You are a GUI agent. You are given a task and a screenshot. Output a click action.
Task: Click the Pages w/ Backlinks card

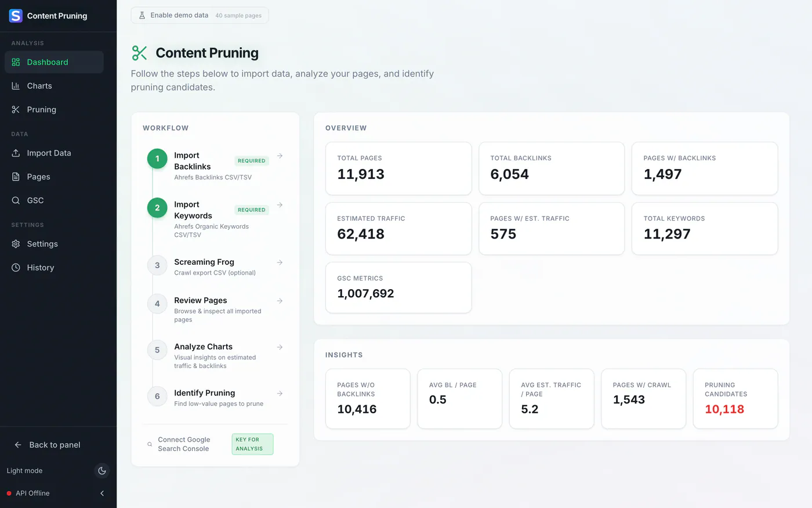tap(705, 168)
